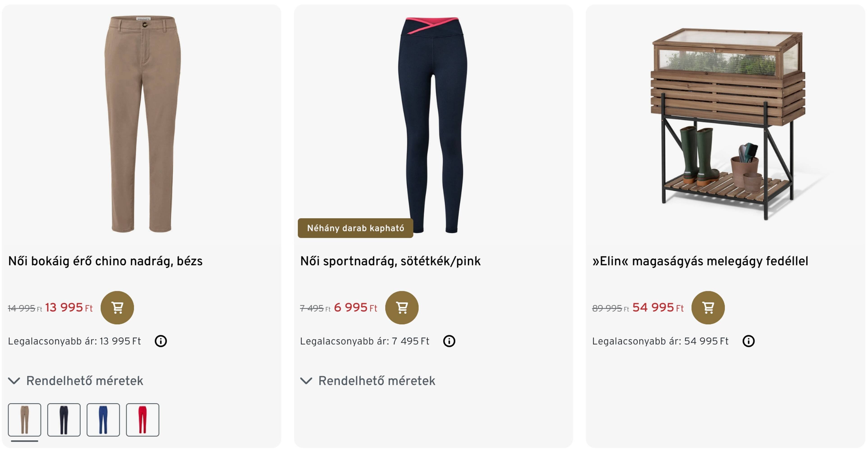Open lowest price info for sport leggings
This screenshot has width=868, height=451.
[449, 341]
